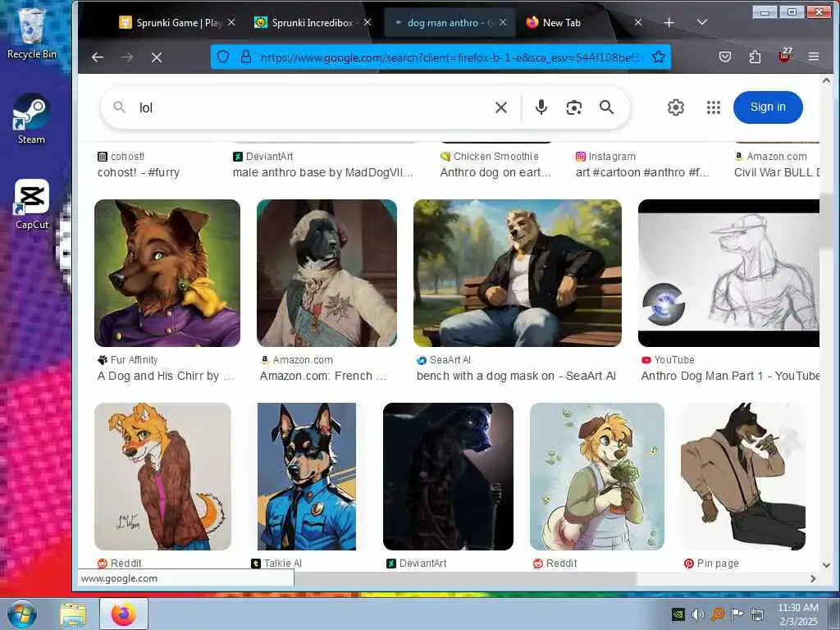This screenshot has width=840, height=630.
Task: Open the Action Center flag icon
Action: point(737,614)
